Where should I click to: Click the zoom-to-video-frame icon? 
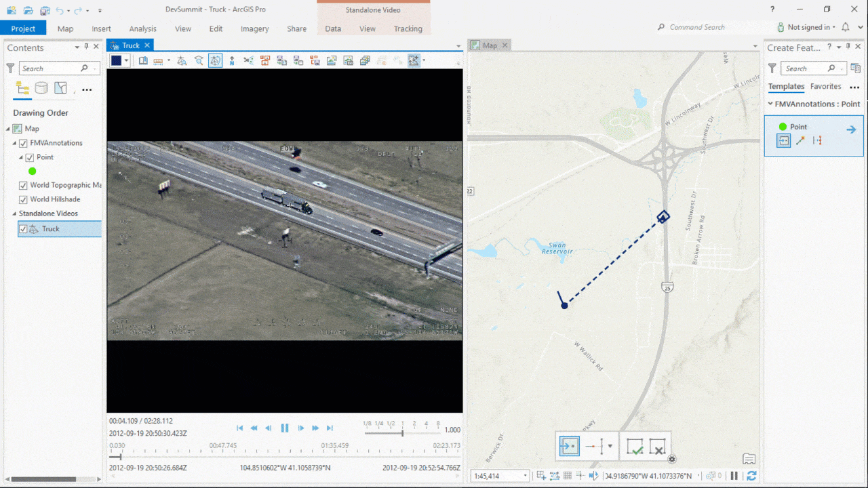[199, 60]
